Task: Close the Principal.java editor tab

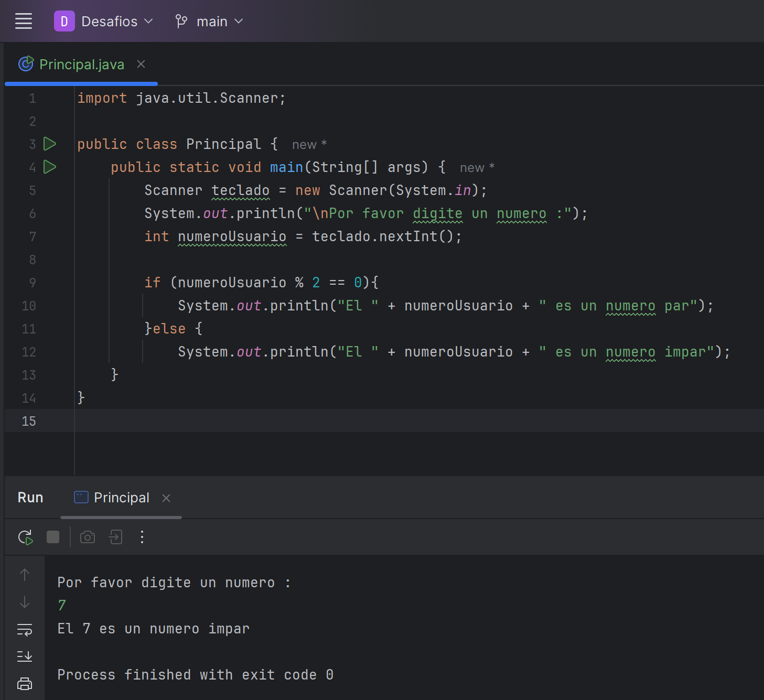Action: point(141,64)
